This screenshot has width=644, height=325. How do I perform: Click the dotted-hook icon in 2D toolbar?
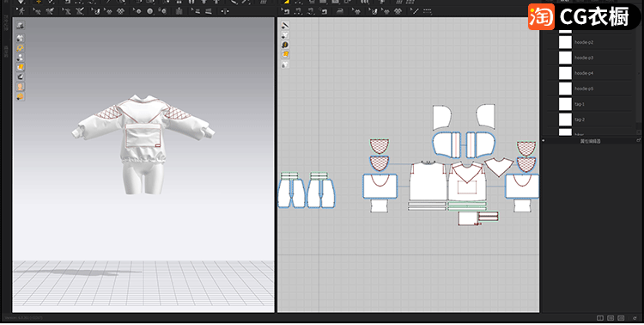coord(299,11)
